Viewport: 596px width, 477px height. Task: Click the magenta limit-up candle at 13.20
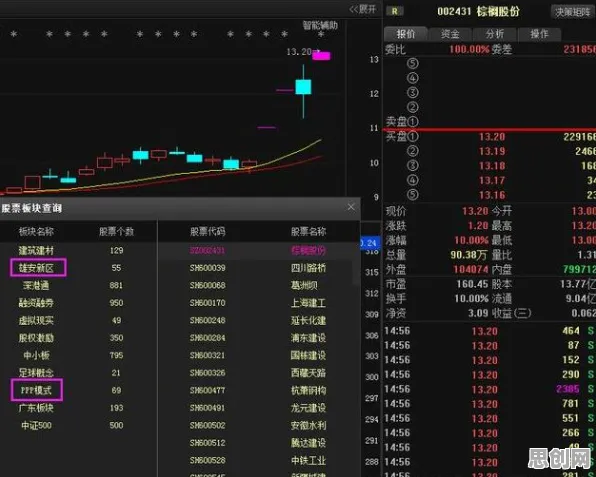[x=321, y=56]
